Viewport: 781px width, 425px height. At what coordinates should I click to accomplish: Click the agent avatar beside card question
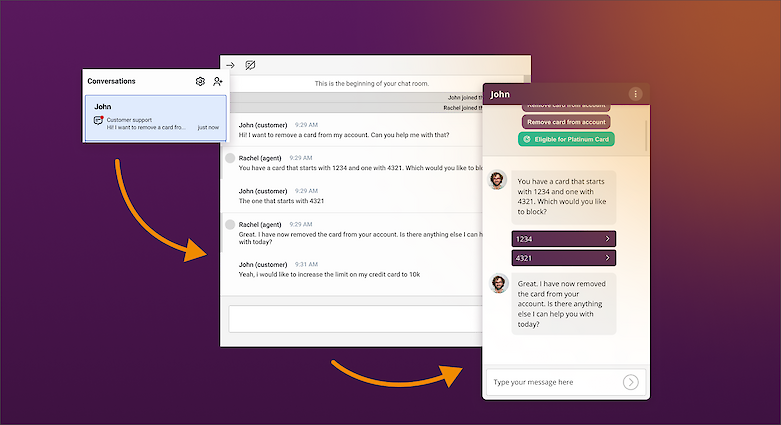coord(497,180)
